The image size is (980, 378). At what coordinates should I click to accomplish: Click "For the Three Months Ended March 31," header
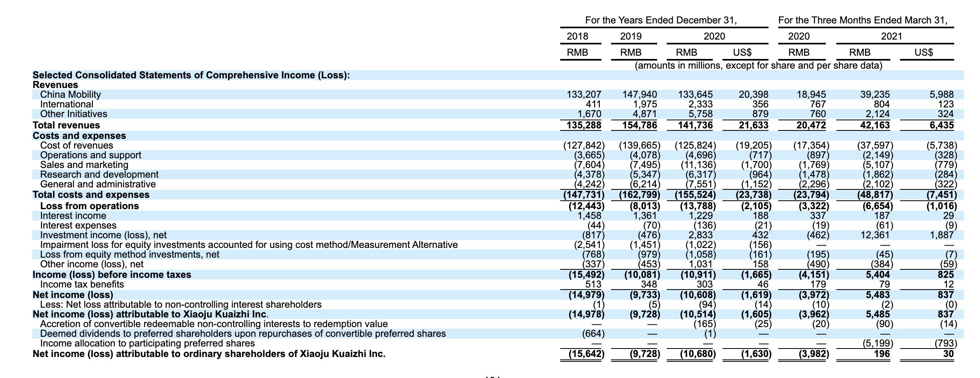pos(863,20)
